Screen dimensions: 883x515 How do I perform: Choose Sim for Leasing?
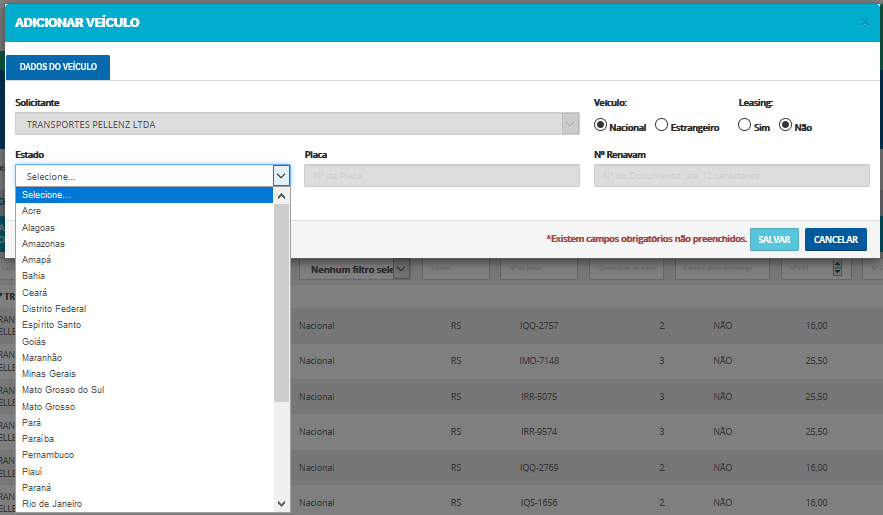[x=744, y=126]
